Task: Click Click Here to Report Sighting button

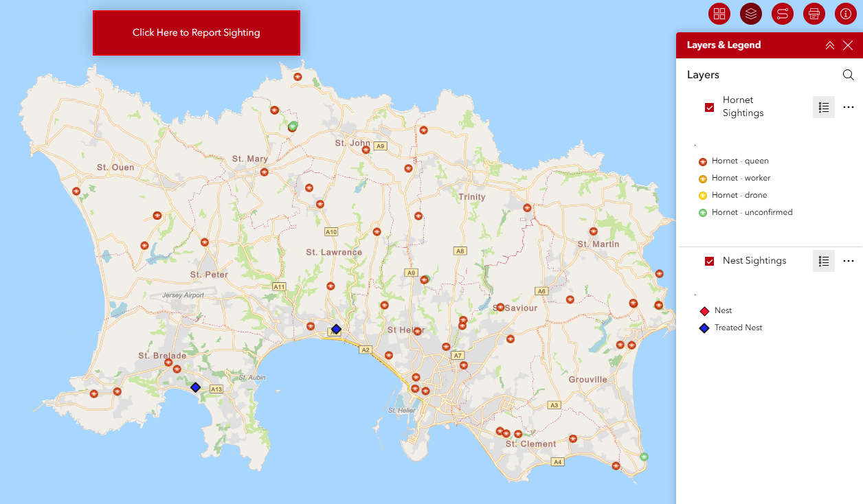Action: (x=197, y=32)
